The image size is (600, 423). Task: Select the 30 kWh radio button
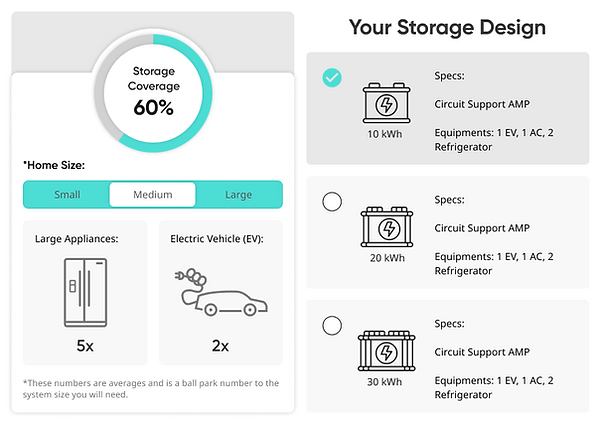click(332, 326)
